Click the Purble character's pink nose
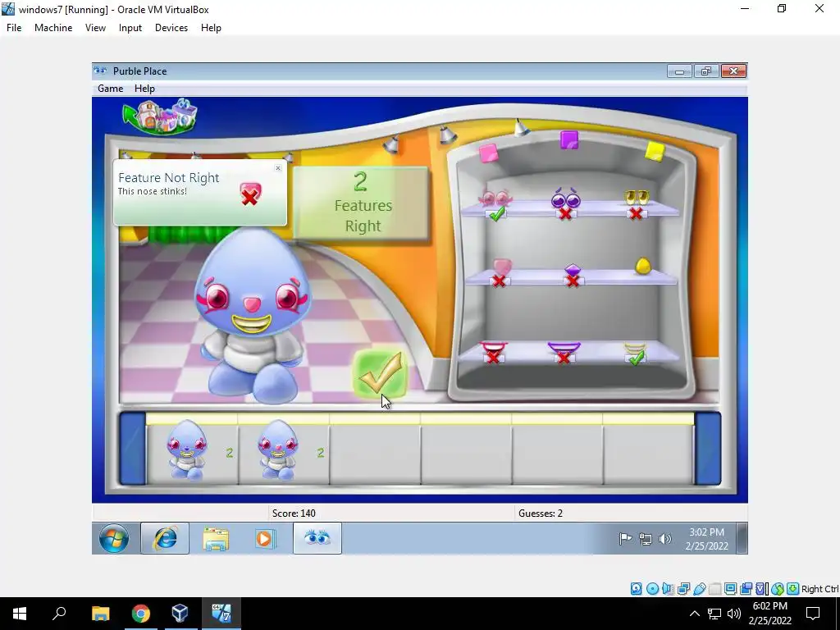 point(251,304)
